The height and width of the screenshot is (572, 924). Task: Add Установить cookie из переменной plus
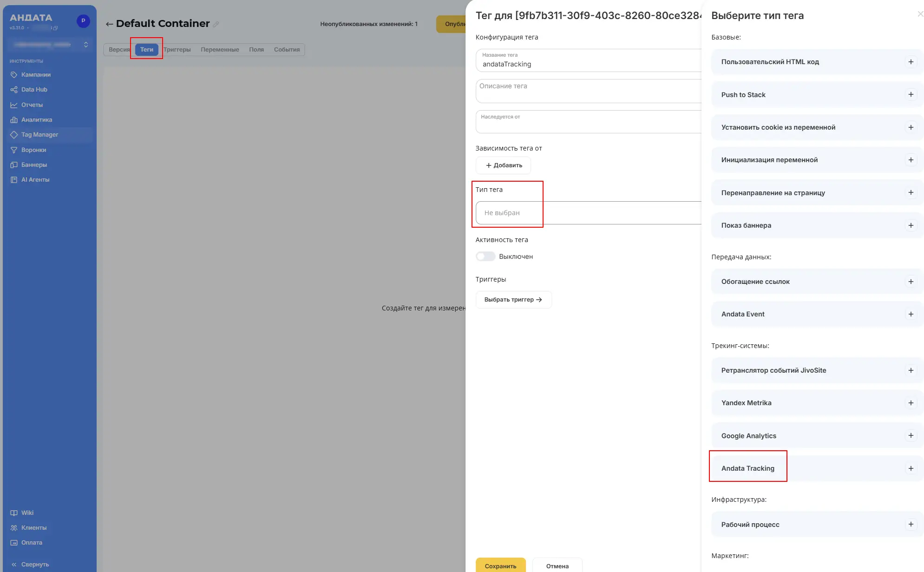click(911, 127)
